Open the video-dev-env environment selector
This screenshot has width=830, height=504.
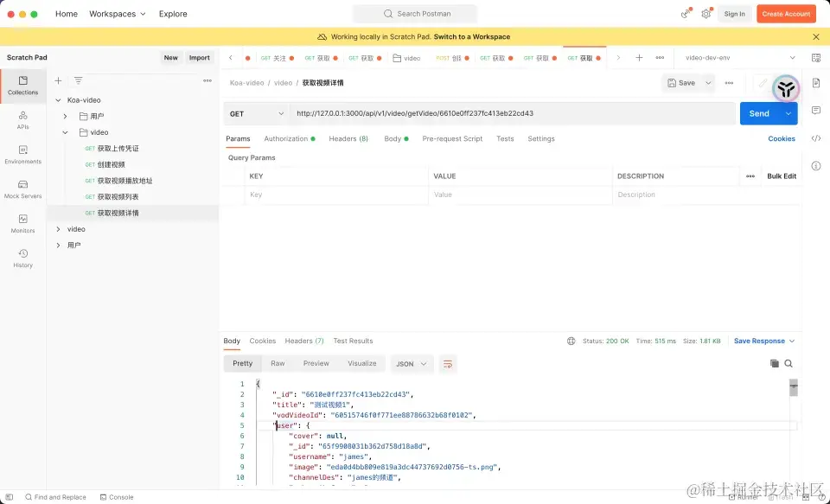[x=740, y=58]
